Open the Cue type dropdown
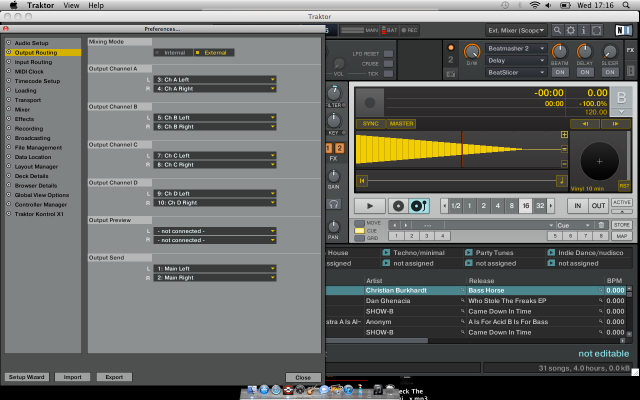The image size is (640, 400). 573,225
